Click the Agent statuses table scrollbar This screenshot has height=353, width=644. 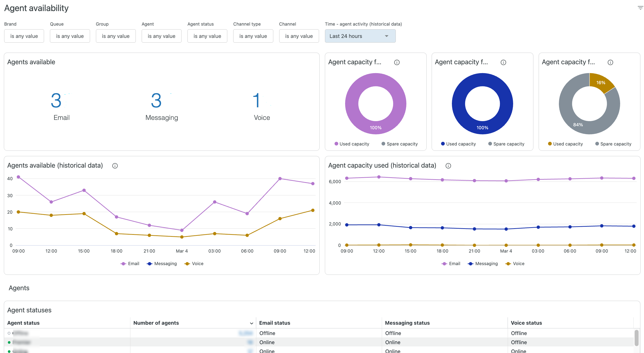(x=636, y=338)
